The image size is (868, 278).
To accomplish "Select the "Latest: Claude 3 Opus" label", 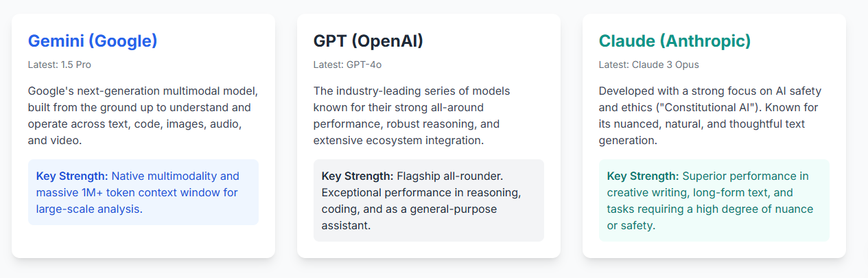I will pos(648,65).
